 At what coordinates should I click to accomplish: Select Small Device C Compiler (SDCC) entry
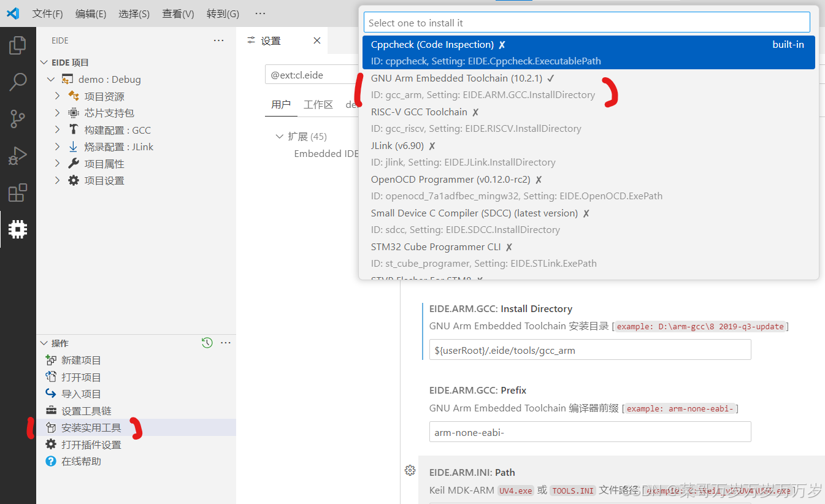(x=589, y=221)
